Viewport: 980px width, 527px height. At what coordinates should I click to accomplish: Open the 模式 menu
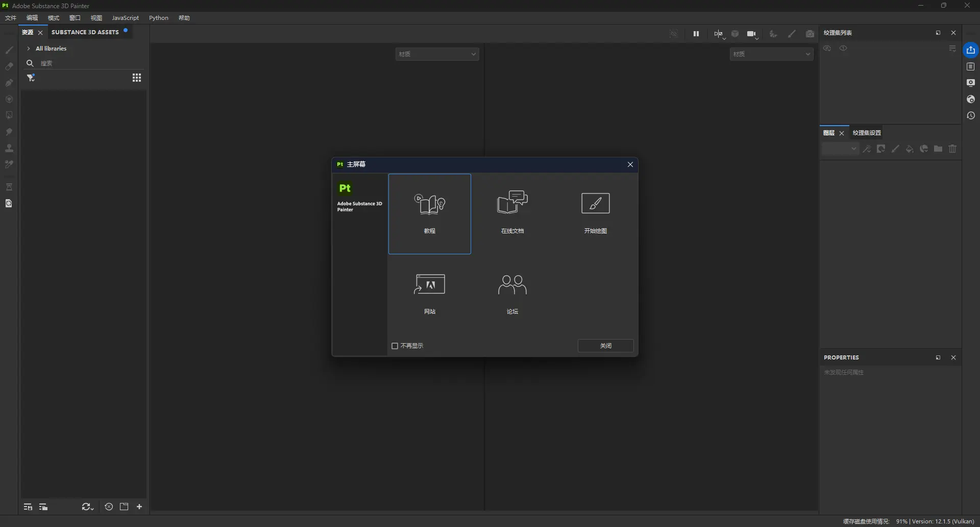[54, 18]
